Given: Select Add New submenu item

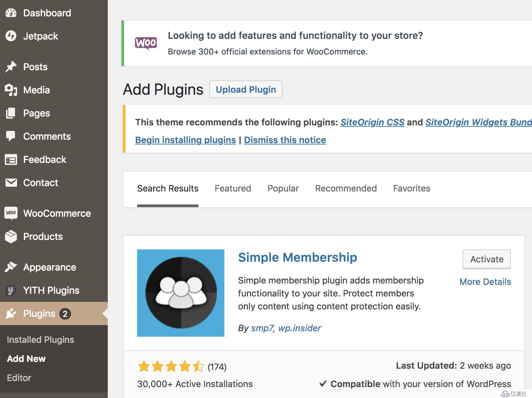Looking at the screenshot, I should tap(26, 359).
